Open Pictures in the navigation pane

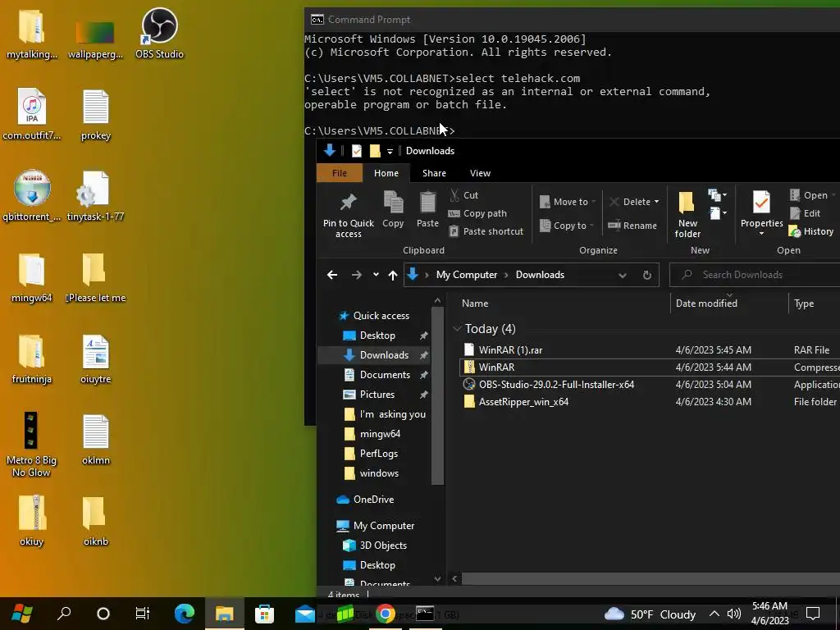pos(377,395)
